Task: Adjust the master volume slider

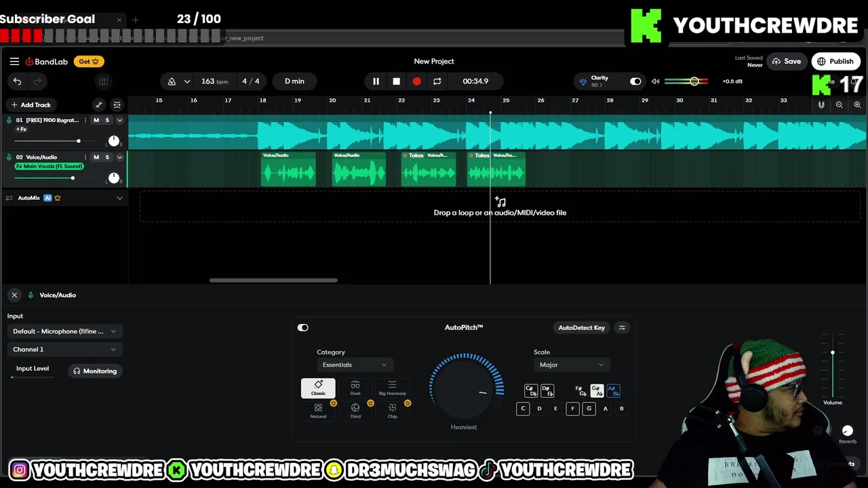Action: [686, 81]
